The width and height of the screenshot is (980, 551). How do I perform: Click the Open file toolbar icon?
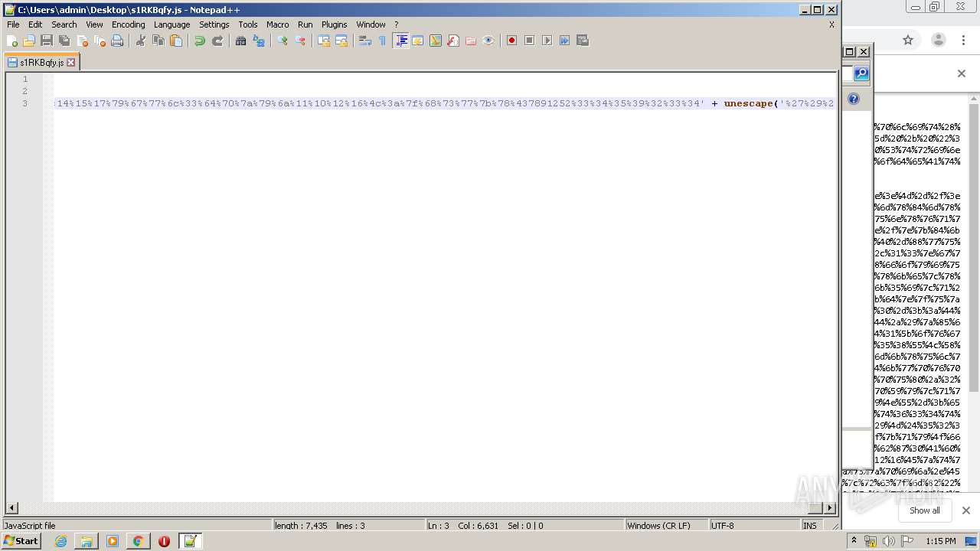(x=29, y=41)
